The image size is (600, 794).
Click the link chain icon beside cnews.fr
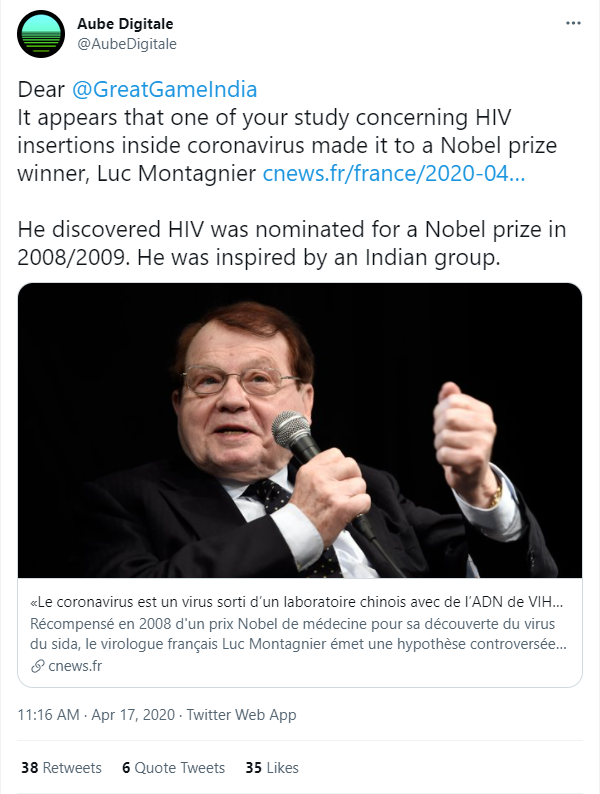click(x=37, y=666)
